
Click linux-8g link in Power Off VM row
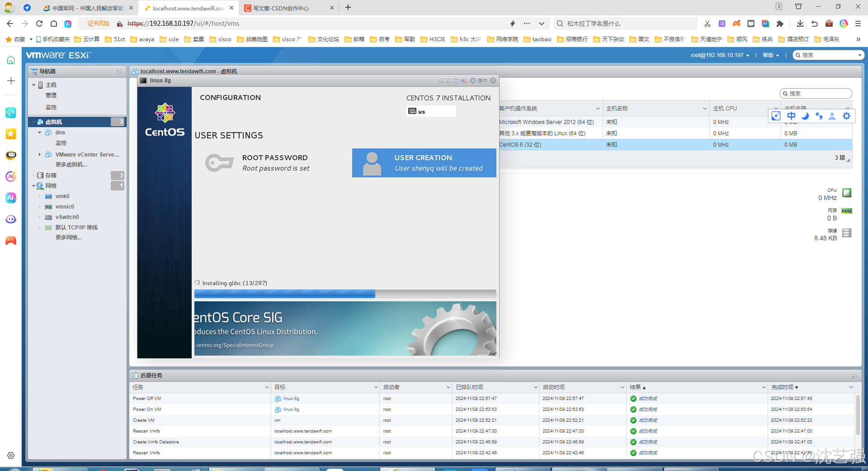point(291,399)
